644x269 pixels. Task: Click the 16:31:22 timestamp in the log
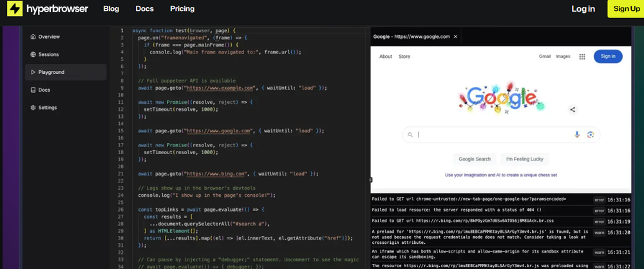(619, 266)
